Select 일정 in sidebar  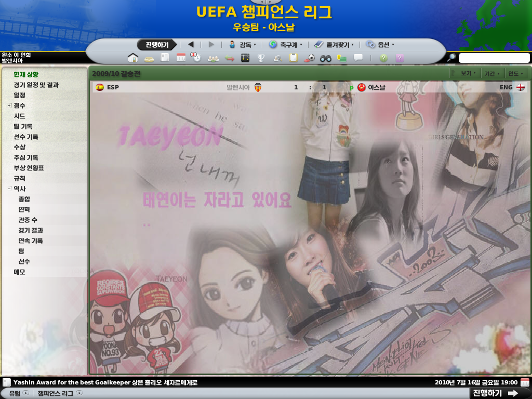(x=19, y=96)
